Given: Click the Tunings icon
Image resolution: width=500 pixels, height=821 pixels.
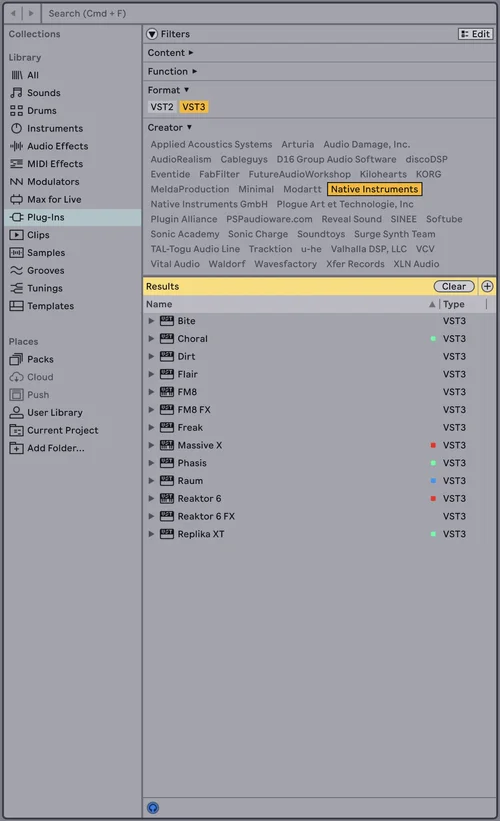Looking at the screenshot, I should coord(17,289).
